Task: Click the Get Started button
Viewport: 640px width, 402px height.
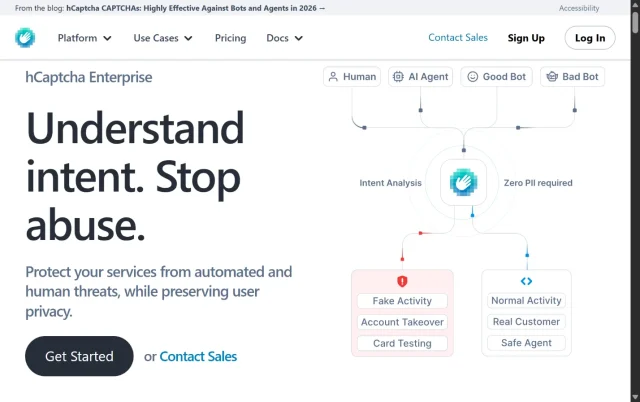Action: 79,356
